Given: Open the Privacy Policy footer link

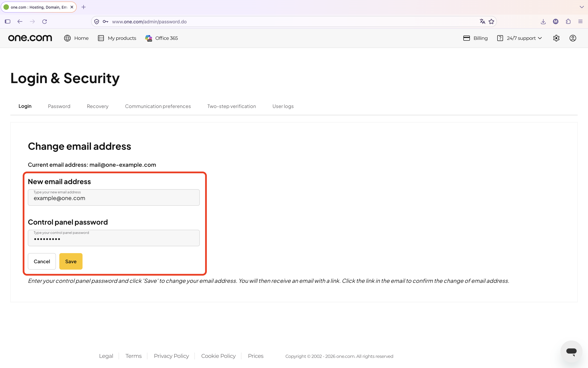Looking at the screenshot, I should tap(171, 356).
